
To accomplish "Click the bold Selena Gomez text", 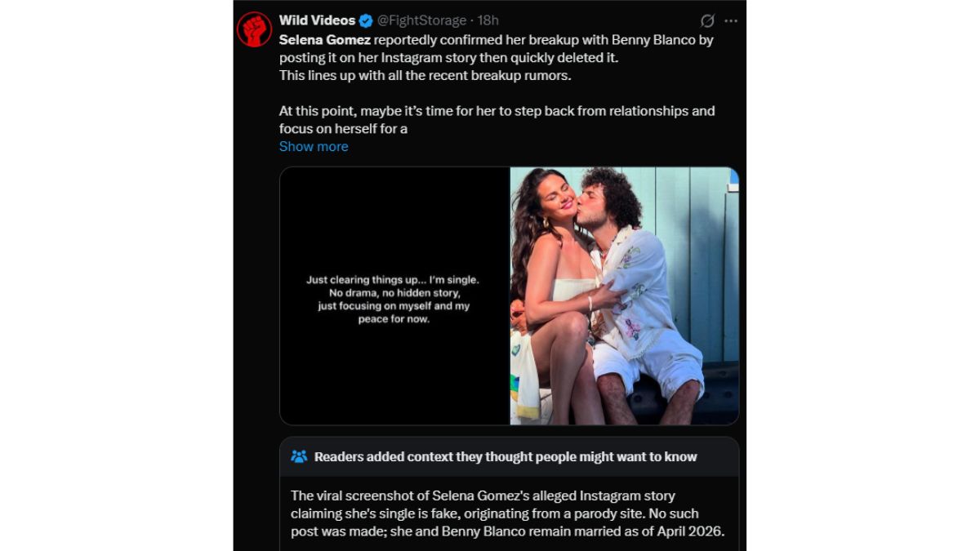I will point(325,40).
